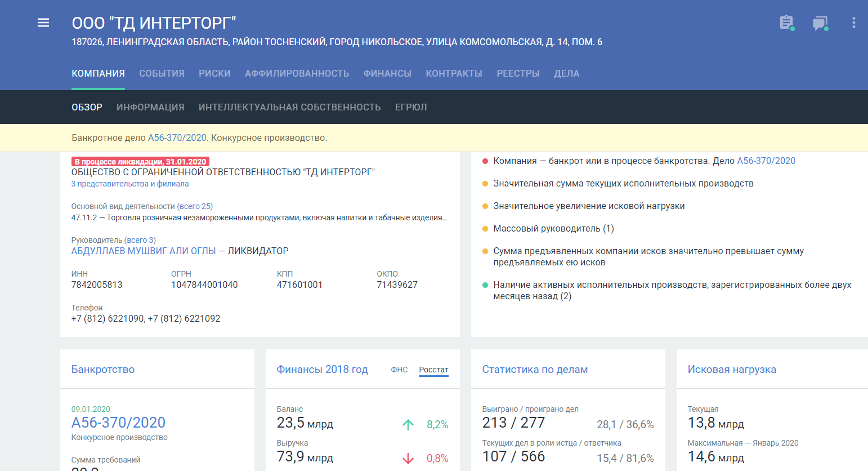
Task: Open the Банкротство card heading
Action: (x=103, y=370)
